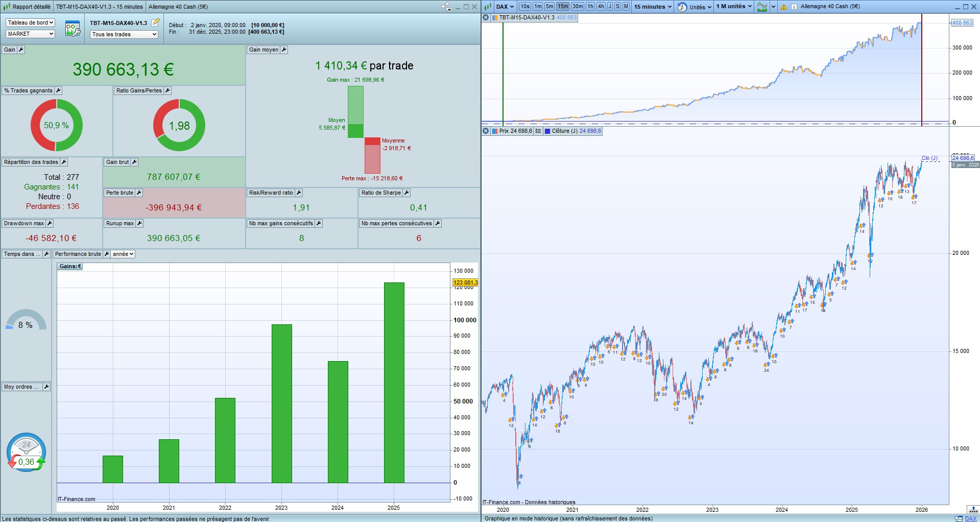Click the wrench icon next to Gain

pyautogui.click(x=21, y=50)
